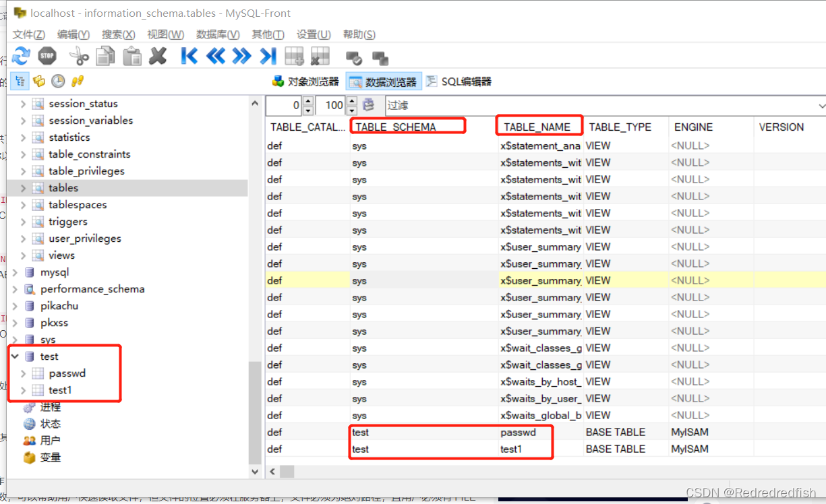Click the TABLE_CATAL... column header
This screenshot has height=504, width=826.
coord(307,127)
